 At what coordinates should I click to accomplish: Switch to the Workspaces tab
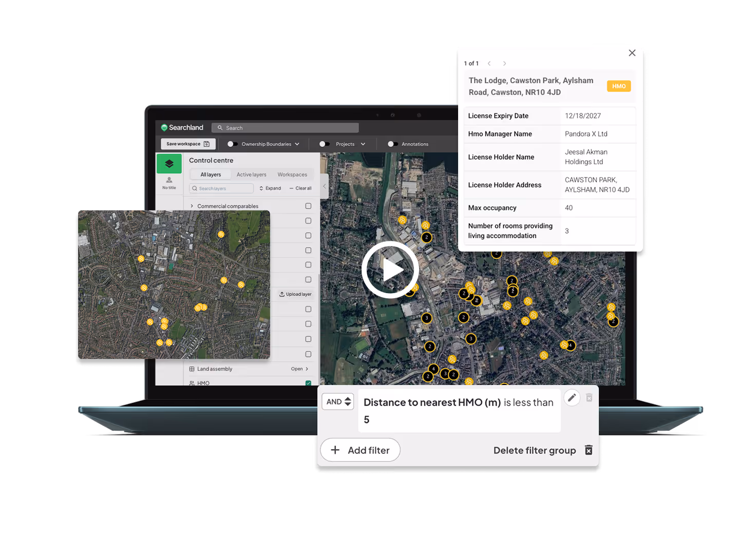(292, 175)
